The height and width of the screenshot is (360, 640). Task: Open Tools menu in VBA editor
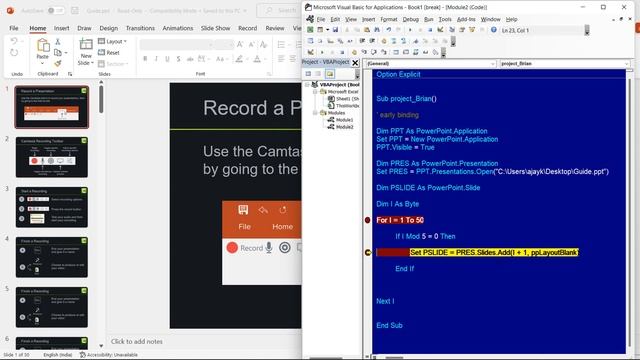coord(445,19)
